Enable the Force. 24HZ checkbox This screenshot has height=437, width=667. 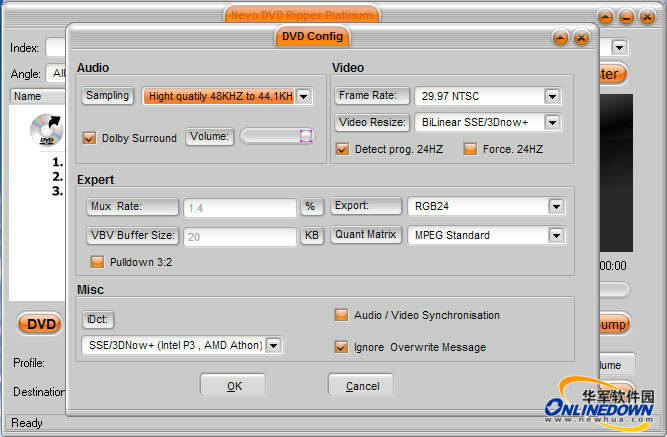coord(470,149)
